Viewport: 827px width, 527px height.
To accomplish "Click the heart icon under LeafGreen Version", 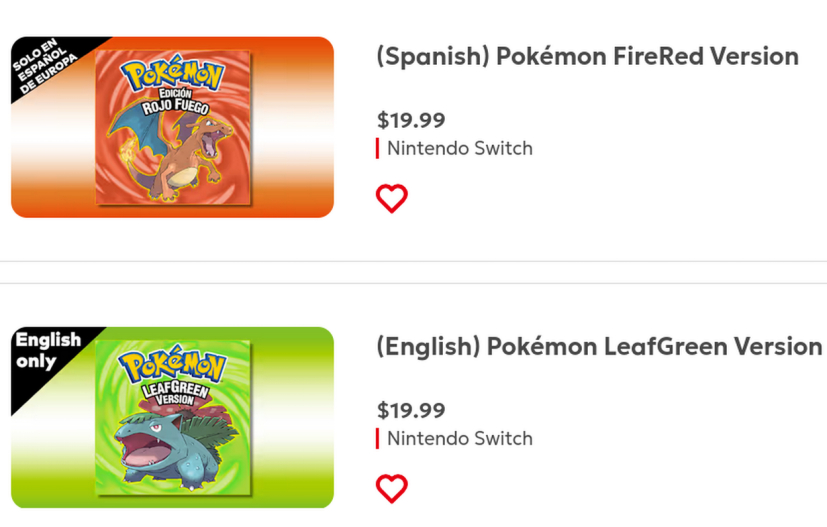I will tap(392, 488).
